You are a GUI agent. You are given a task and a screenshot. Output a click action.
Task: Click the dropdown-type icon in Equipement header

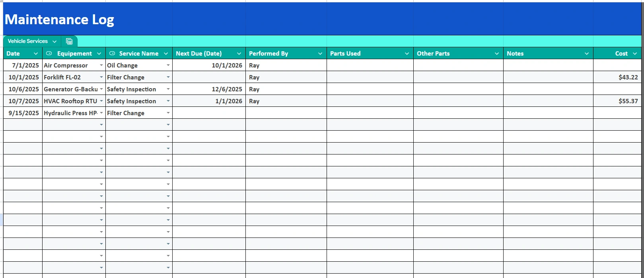point(49,53)
